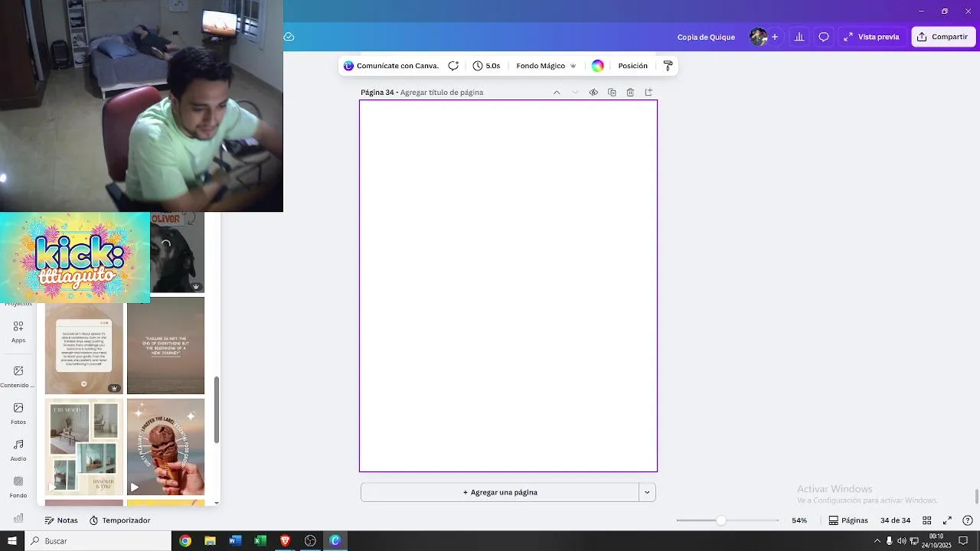Screen dimensions: 980x551
Task: Open the Audio sidebar panel
Action: tap(18, 450)
